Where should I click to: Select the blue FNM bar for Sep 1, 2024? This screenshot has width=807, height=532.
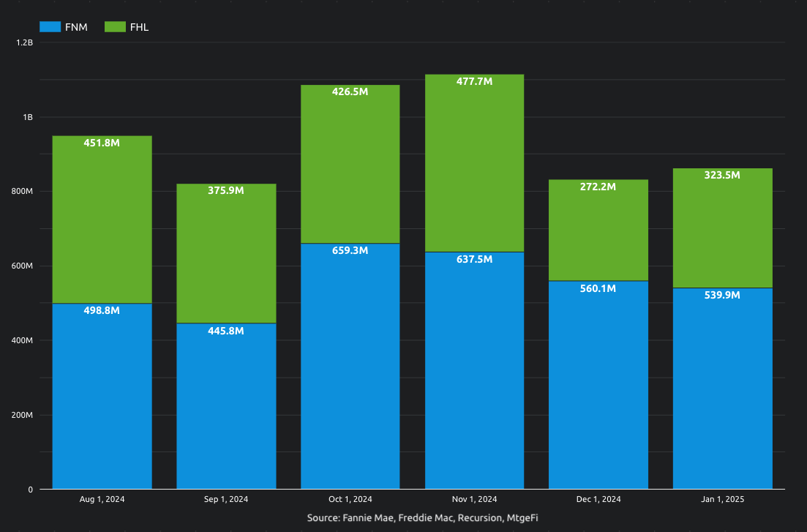(x=226, y=406)
